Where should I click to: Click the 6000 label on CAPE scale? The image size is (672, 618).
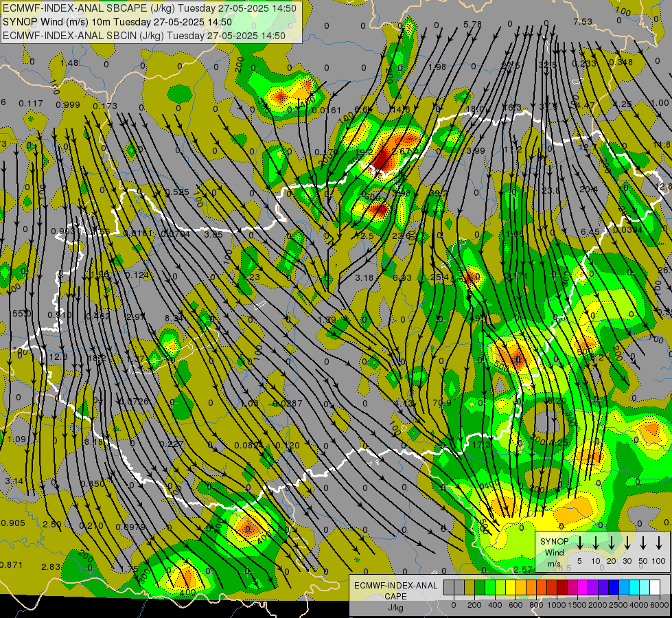(660, 605)
